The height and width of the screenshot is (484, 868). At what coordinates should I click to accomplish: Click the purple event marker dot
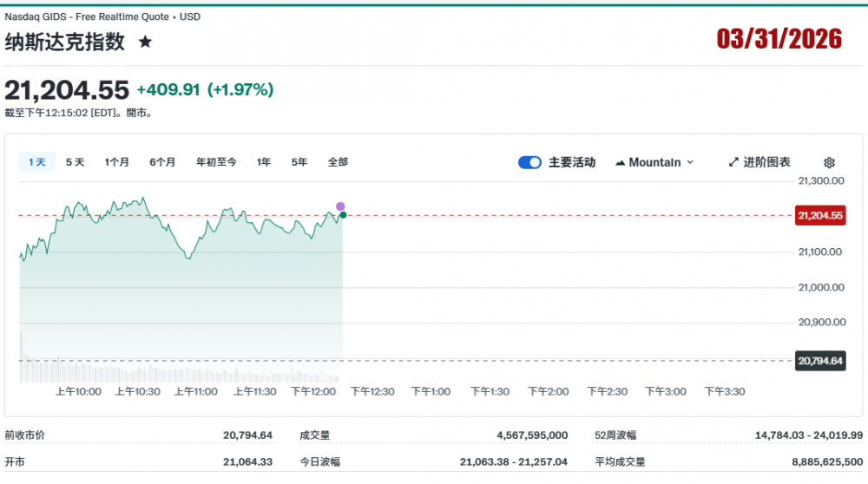[340, 206]
